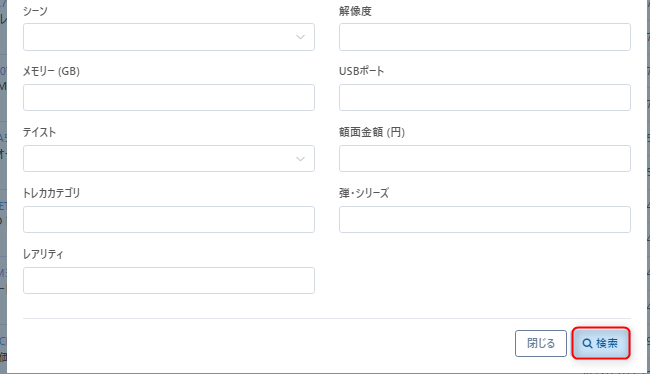Click the 解像度 field label
The image size is (650, 374).
tap(355, 11)
